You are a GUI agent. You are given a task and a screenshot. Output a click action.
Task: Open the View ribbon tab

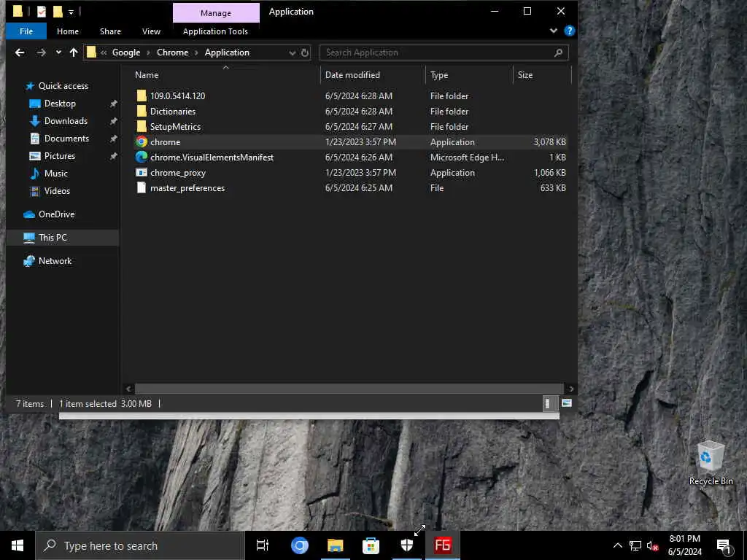(151, 31)
